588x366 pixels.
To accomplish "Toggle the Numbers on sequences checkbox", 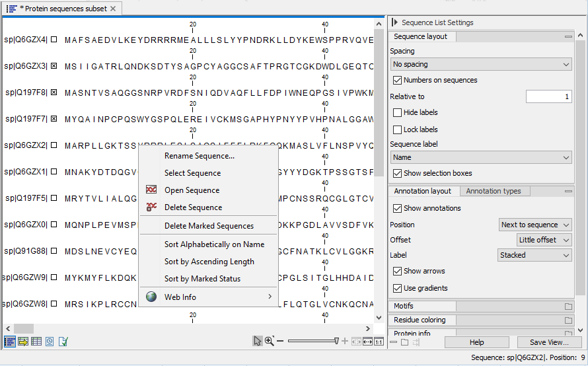I will pos(397,81).
